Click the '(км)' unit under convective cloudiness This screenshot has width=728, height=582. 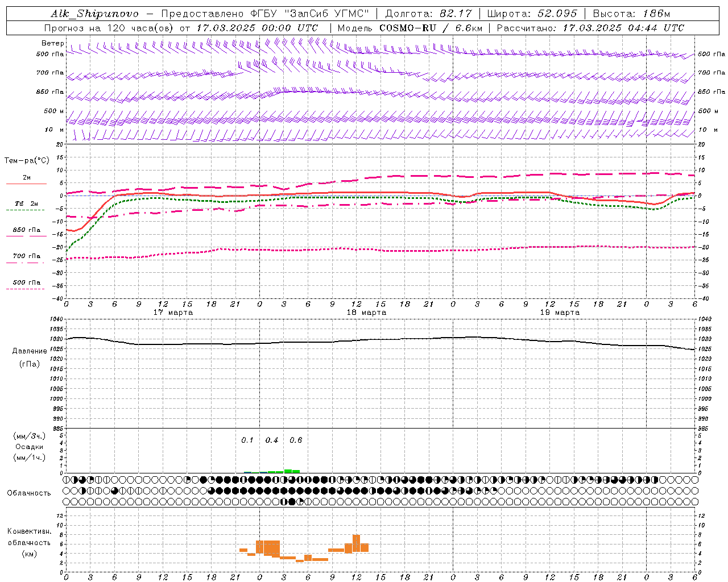[x=30, y=554]
